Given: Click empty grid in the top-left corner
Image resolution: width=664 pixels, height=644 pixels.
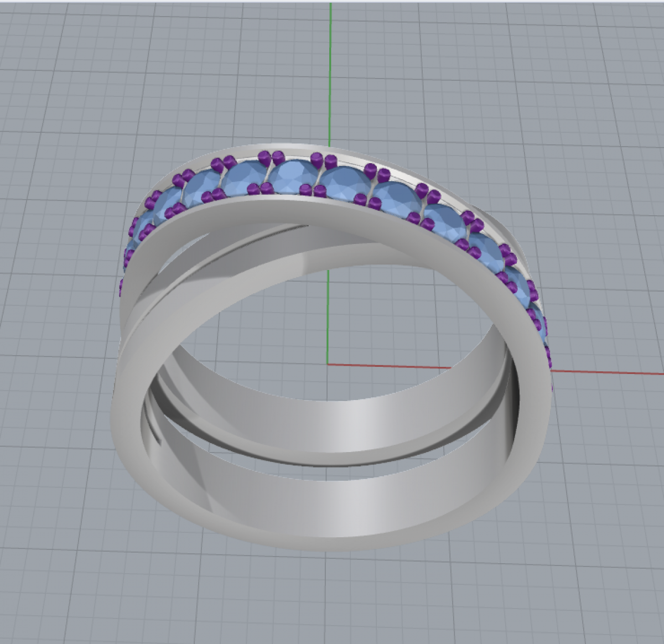Looking at the screenshot, I should coord(44,44).
